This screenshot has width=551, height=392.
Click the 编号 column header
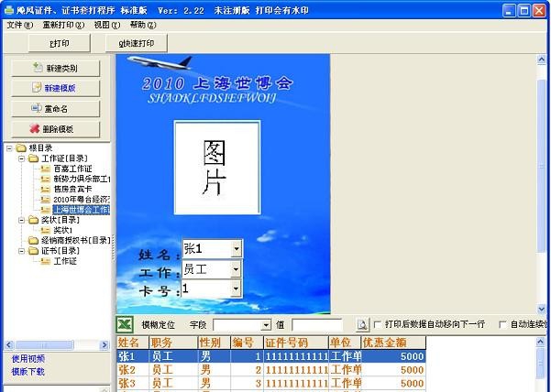(247, 343)
